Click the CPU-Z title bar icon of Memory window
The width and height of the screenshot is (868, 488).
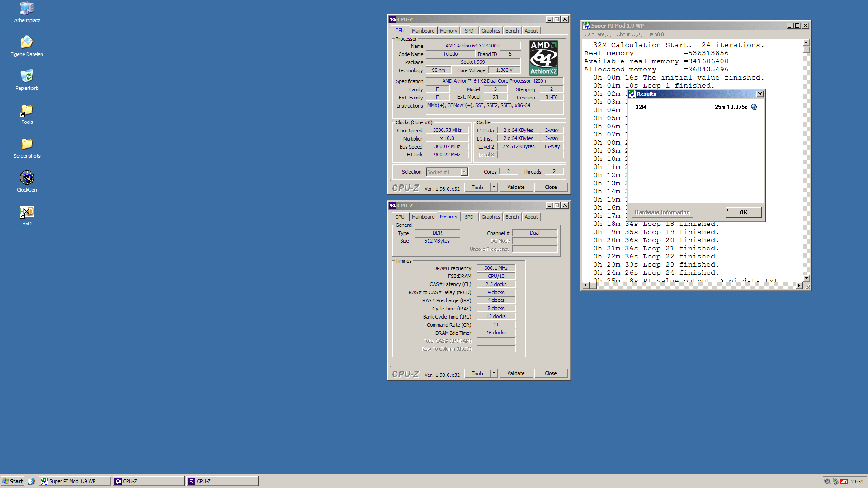393,206
